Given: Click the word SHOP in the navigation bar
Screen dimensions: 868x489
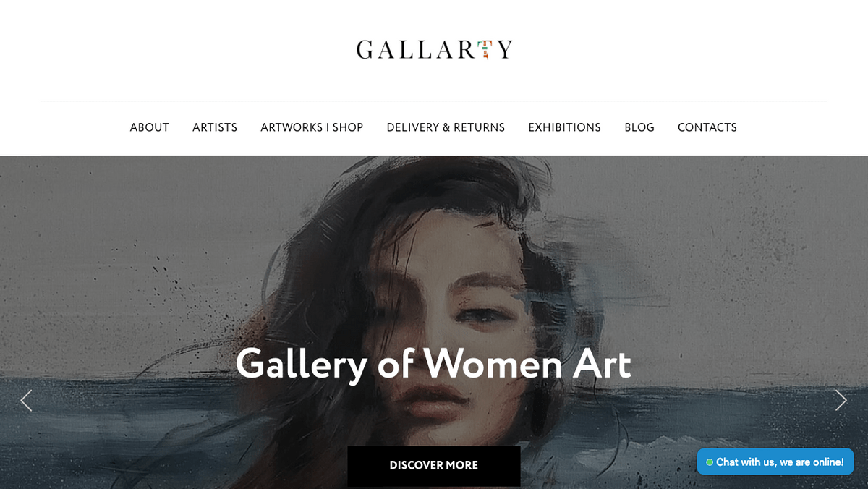Looking at the screenshot, I should pyautogui.click(x=348, y=127).
